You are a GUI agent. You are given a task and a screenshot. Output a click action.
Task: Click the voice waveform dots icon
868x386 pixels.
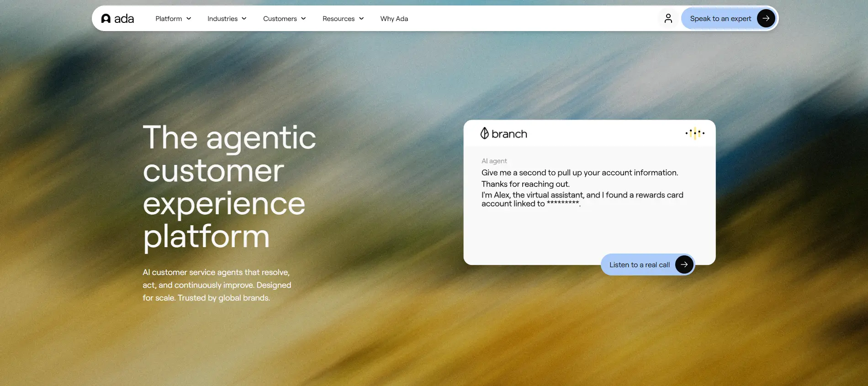pyautogui.click(x=695, y=133)
